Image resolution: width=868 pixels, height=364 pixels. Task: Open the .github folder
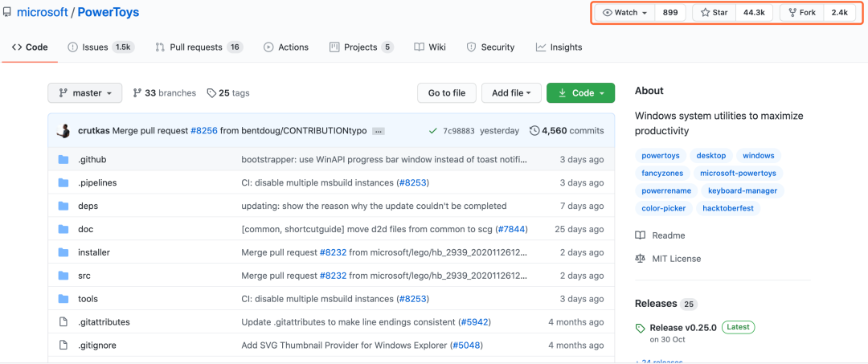pos(92,159)
